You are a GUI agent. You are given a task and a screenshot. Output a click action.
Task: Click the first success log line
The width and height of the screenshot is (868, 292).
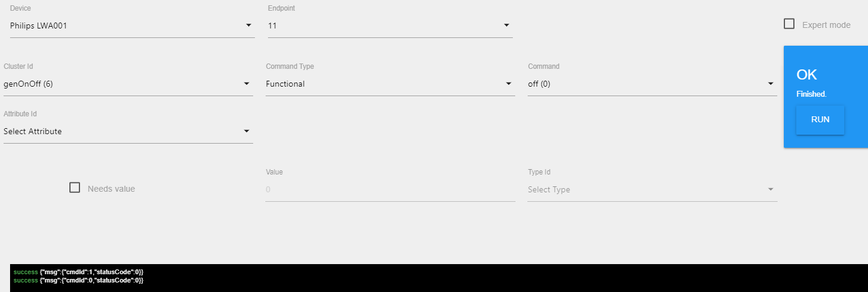coord(78,271)
